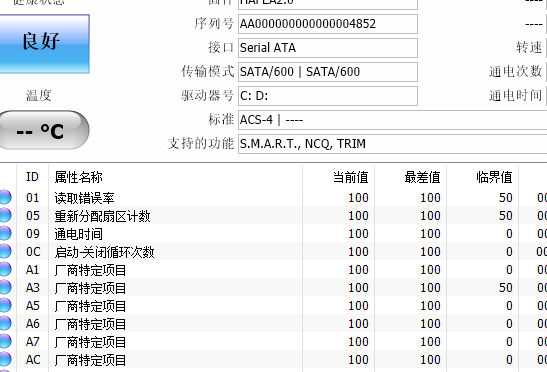Select 厂商特定项目 in row A5

tap(90, 306)
